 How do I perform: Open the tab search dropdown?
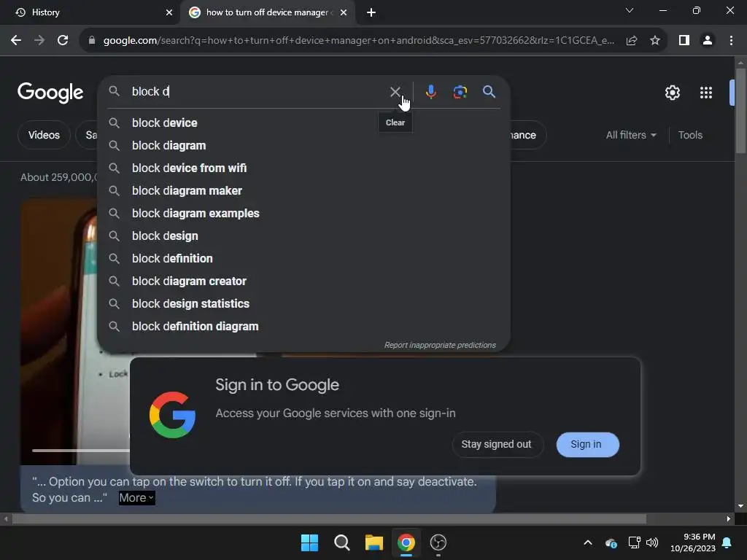(x=630, y=10)
